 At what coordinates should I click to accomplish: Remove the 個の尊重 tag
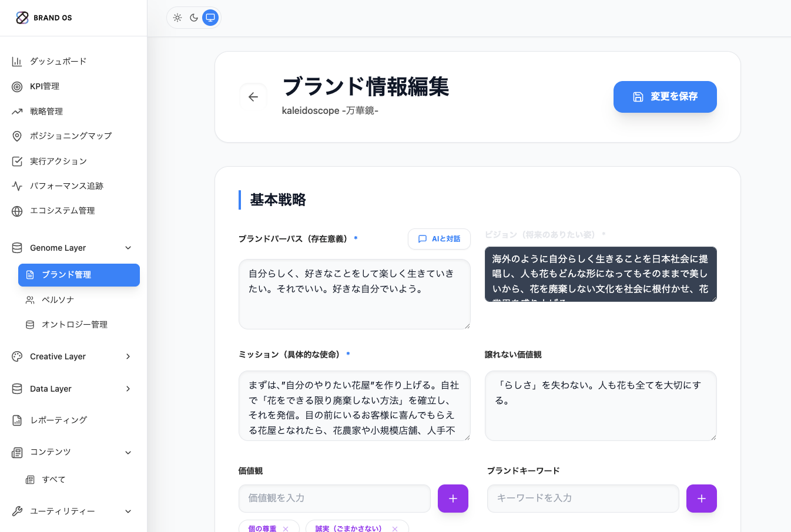pos(286,528)
